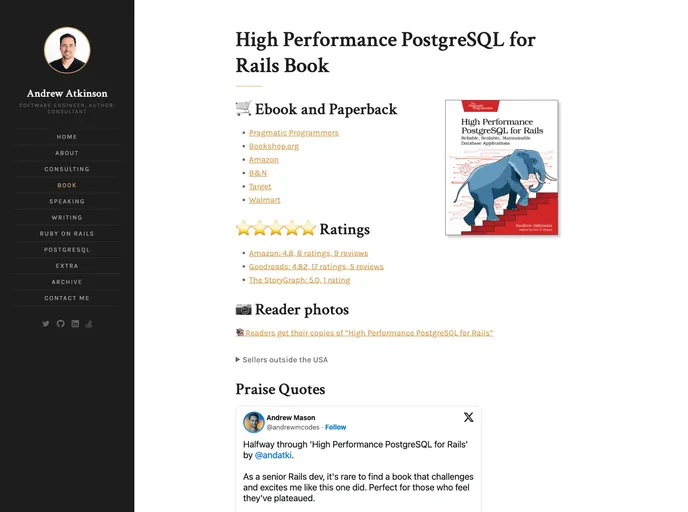Open the Bookshop.org link
Viewport: 688px width, 512px height.
pos(274,146)
